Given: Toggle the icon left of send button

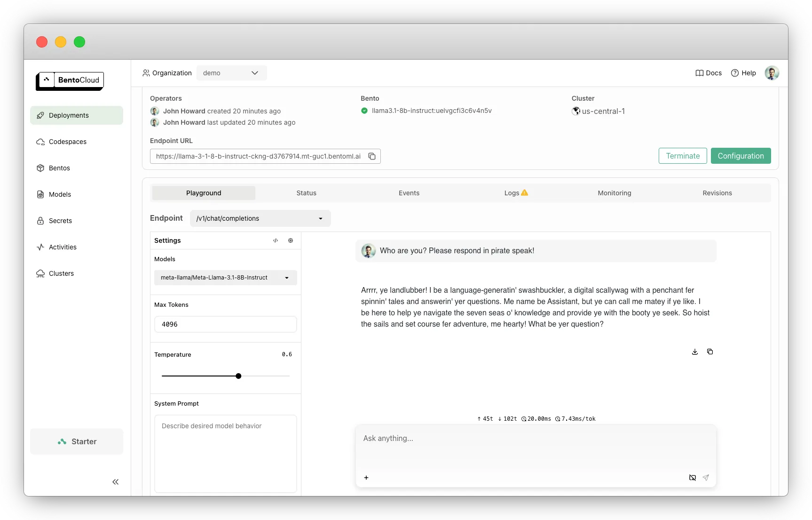Looking at the screenshot, I should [692, 478].
